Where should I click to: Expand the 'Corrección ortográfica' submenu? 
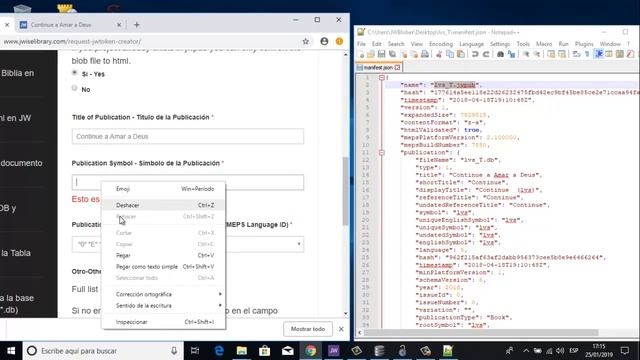pos(163,294)
